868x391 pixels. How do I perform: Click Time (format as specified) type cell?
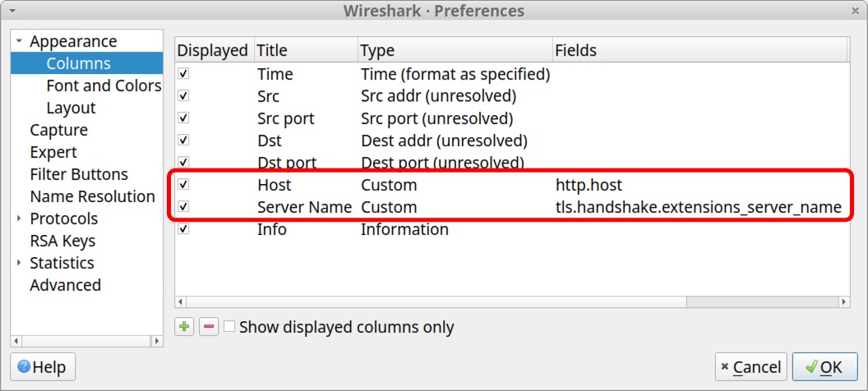455,74
